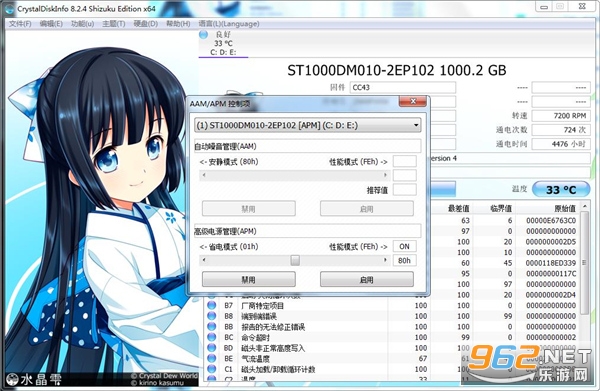The height and width of the screenshot is (391, 600).
Task: Select the 报告的无法修正错误 attribute row
Action: point(392,327)
